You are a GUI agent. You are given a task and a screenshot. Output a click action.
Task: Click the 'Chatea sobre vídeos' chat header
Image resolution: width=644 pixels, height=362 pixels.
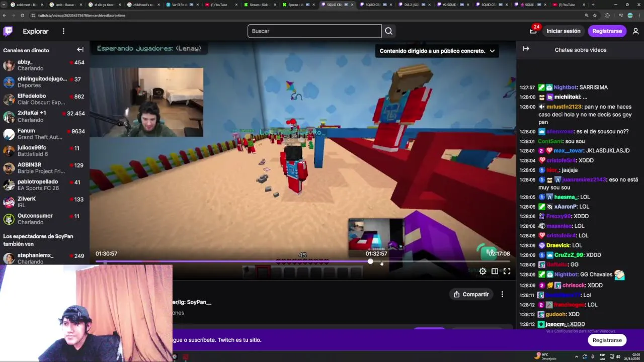(580, 50)
